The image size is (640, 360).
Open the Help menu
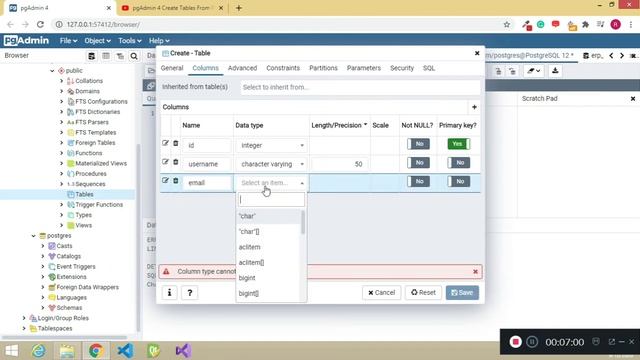pos(159,40)
